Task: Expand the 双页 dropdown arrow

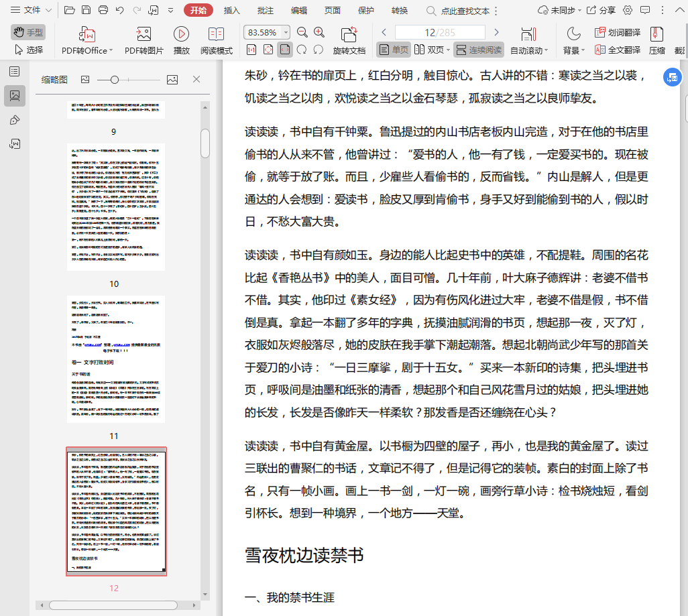Action: [448, 50]
